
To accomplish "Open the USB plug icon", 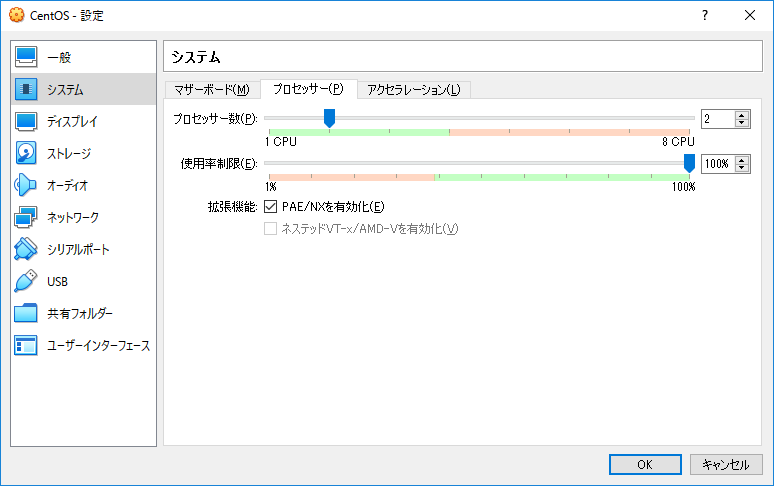I will pos(26,282).
